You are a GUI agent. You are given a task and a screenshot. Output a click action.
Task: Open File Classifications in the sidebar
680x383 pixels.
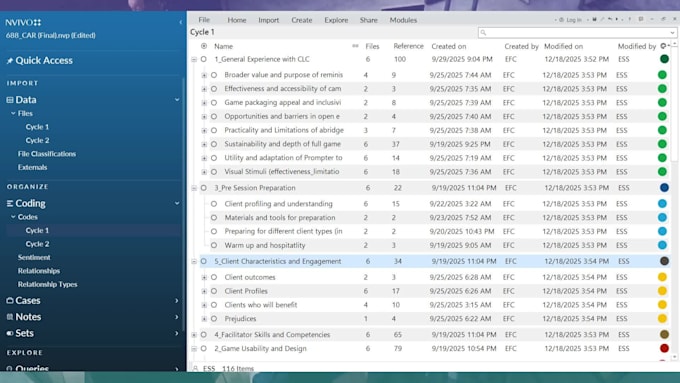pos(47,154)
